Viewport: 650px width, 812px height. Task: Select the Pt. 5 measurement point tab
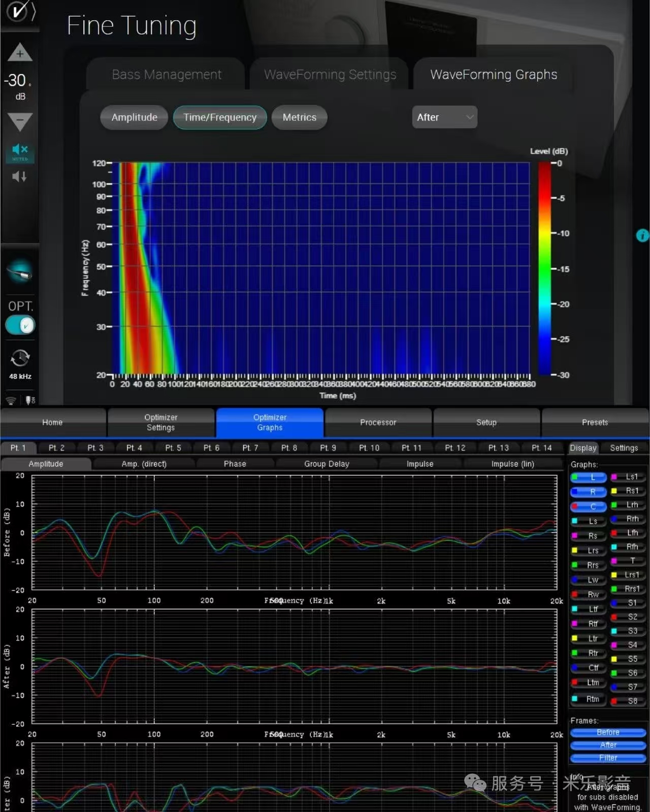click(173, 448)
